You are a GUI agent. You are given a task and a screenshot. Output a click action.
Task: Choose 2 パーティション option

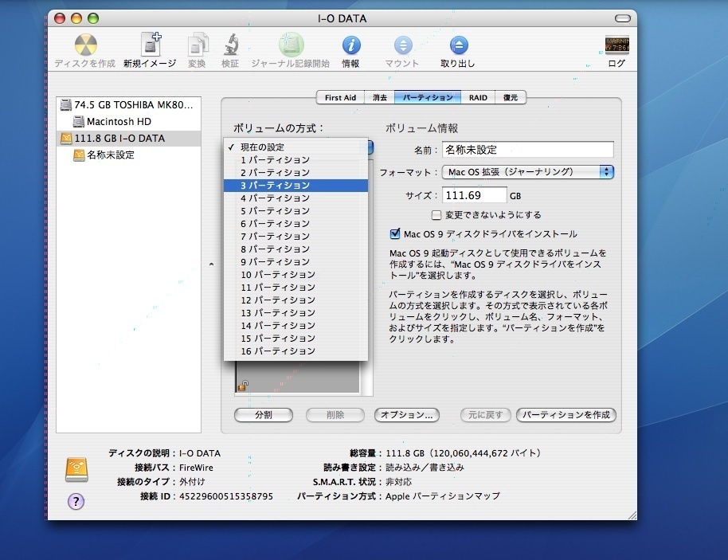point(296,173)
